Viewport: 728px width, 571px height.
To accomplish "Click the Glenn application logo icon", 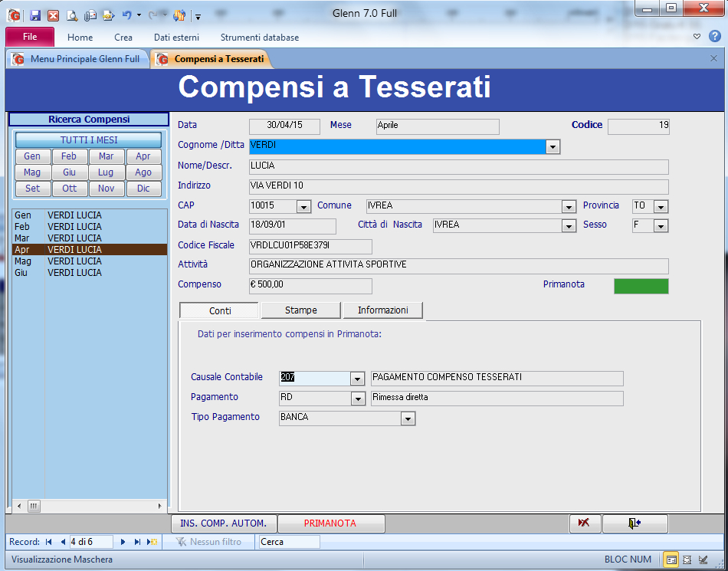I will (15, 15).
